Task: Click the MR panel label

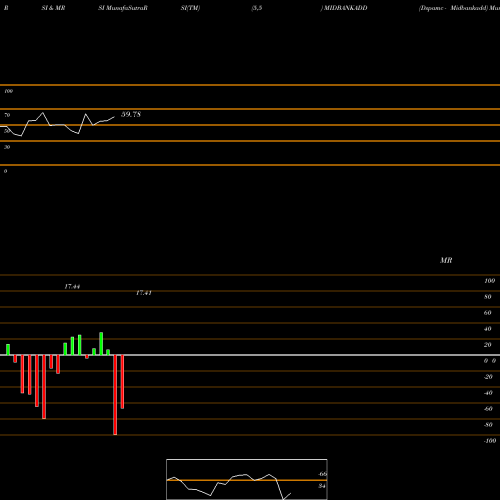Action: (446, 260)
